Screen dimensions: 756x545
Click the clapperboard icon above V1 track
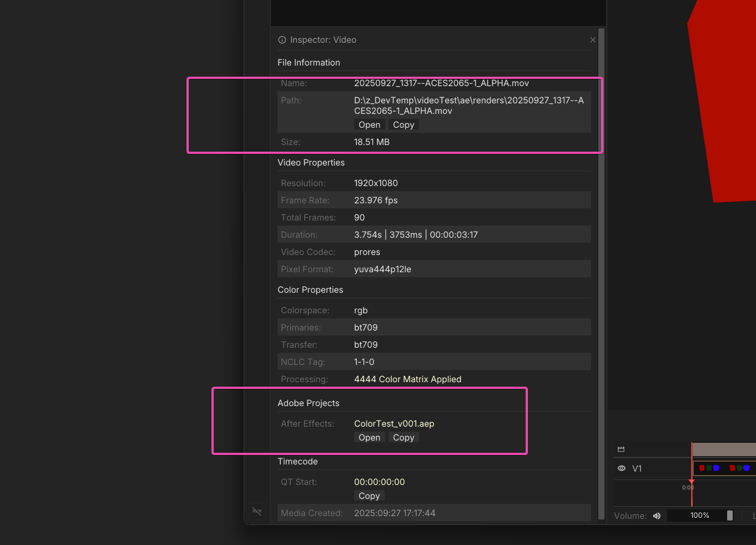coord(621,449)
